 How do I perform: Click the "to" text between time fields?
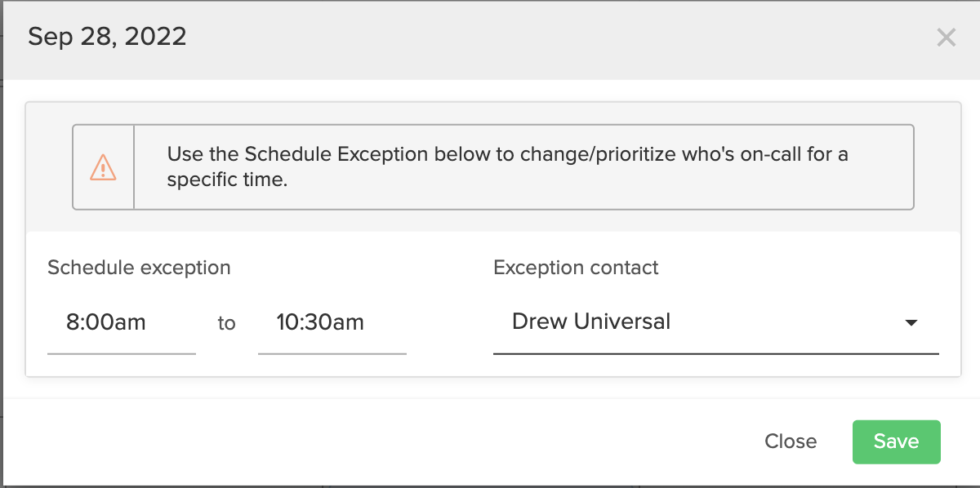[226, 324]
